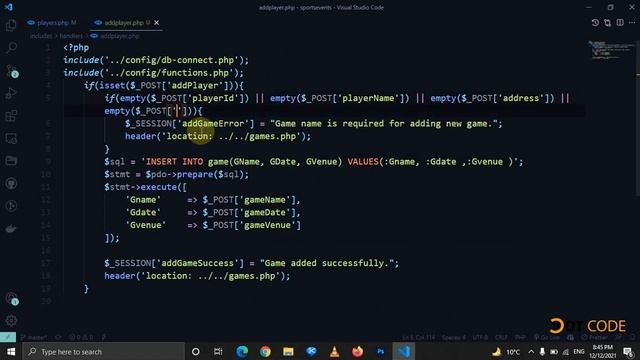The image size is (640, 360).
Task: Click 'playerName' string in empty check
Action: 370,98
